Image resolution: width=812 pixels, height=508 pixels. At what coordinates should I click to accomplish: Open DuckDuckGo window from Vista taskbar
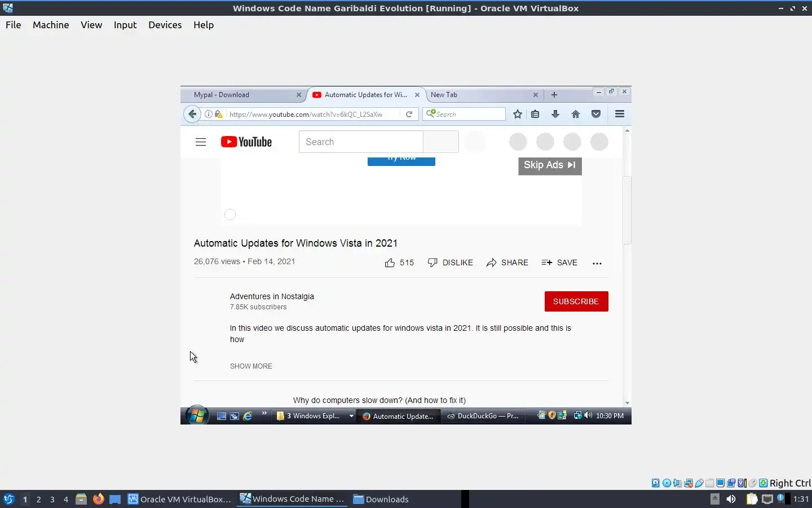483,416
